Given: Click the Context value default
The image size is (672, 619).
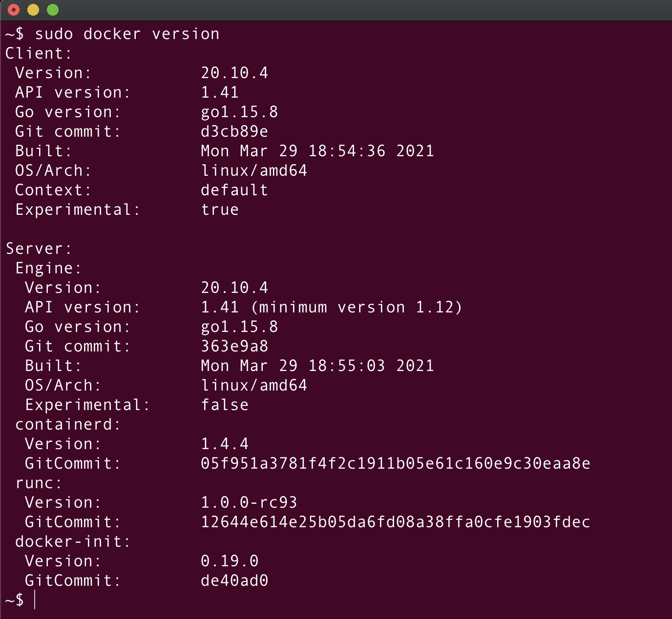Looking at the screenshot, I should pos(234,190).
